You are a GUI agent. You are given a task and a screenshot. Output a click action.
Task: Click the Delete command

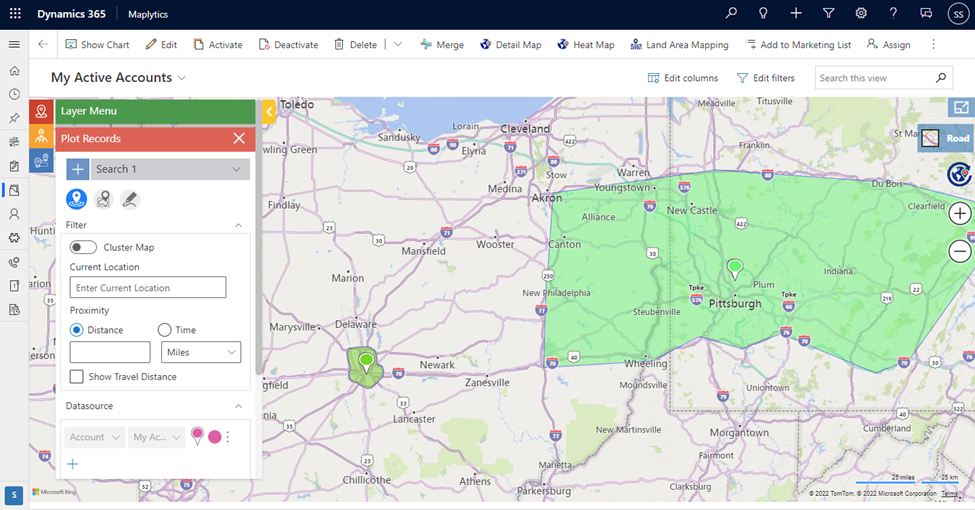pos(356,45)
